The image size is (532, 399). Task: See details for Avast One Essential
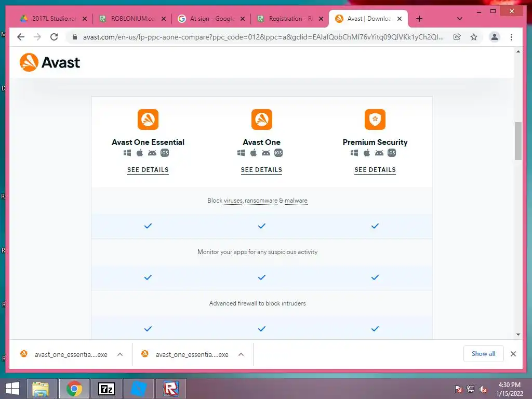148,170
